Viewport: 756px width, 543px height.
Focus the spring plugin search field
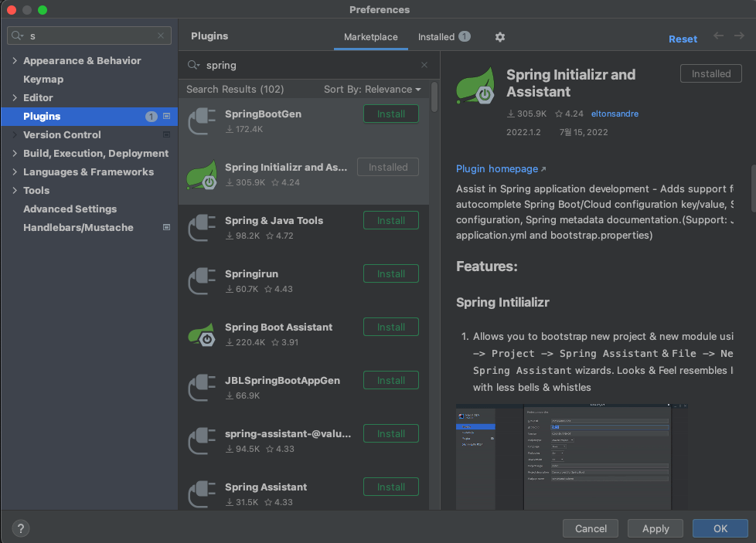click(x=308, y=65)
